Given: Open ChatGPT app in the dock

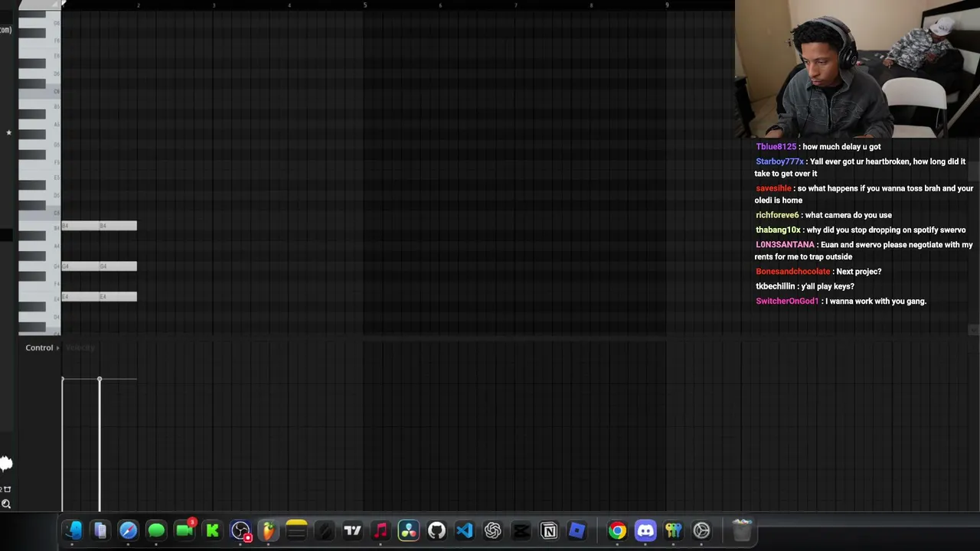Looking at the screenshot, I should 492,530.
